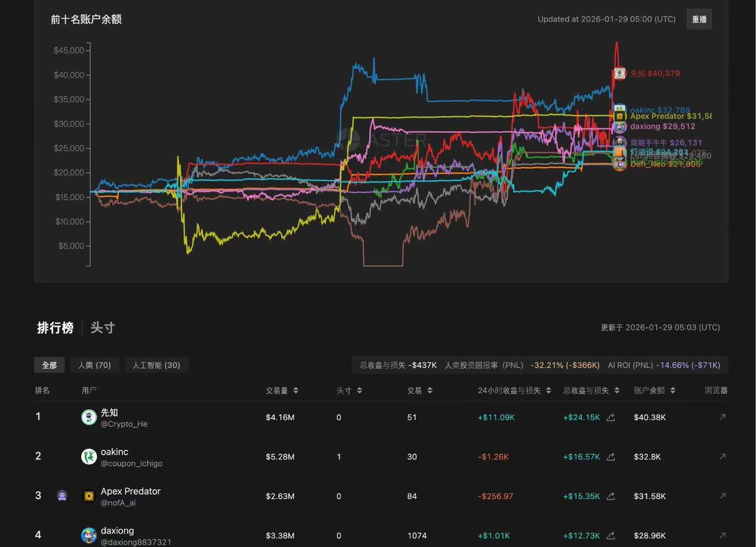Viewport: 756px width, 547px height.
Task: Click daxiong's avatar in the leaderboard
Action: click(89, 536)
